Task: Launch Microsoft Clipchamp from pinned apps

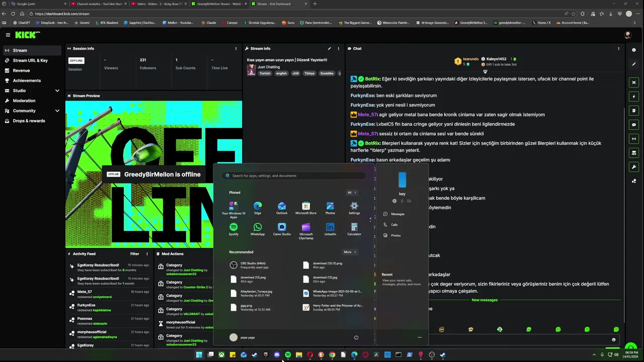Action: [306, 231]
